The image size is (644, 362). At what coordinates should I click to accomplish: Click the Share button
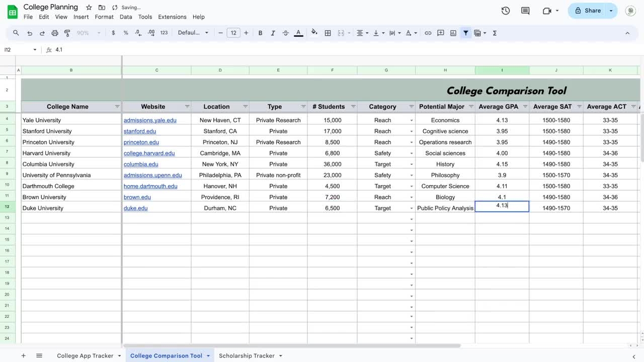592,10
